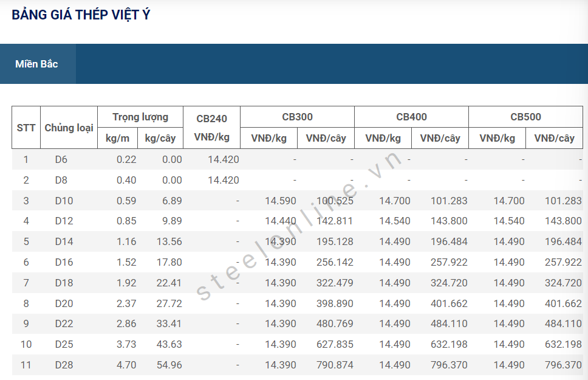Click the CB500 header cell

(x=526, y=117)
